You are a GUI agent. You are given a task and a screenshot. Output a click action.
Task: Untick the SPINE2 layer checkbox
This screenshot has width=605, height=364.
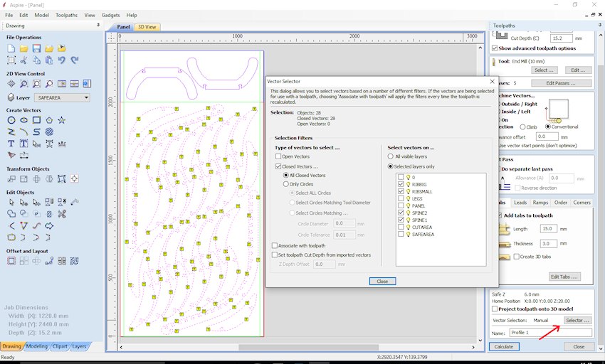(401, 213)
